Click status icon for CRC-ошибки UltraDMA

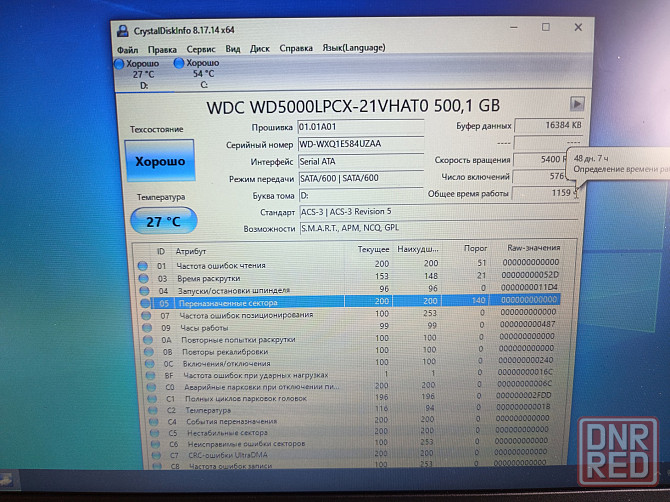[x=156, y=455]
